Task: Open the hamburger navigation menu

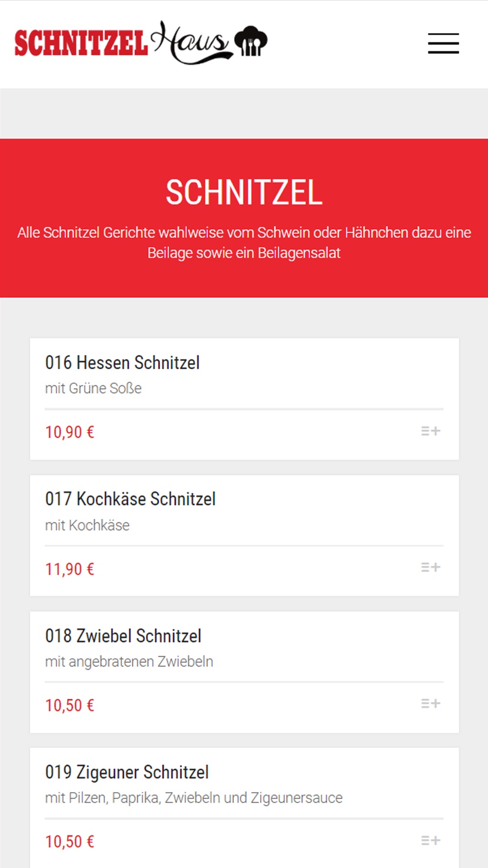Action: click(443, 43)
